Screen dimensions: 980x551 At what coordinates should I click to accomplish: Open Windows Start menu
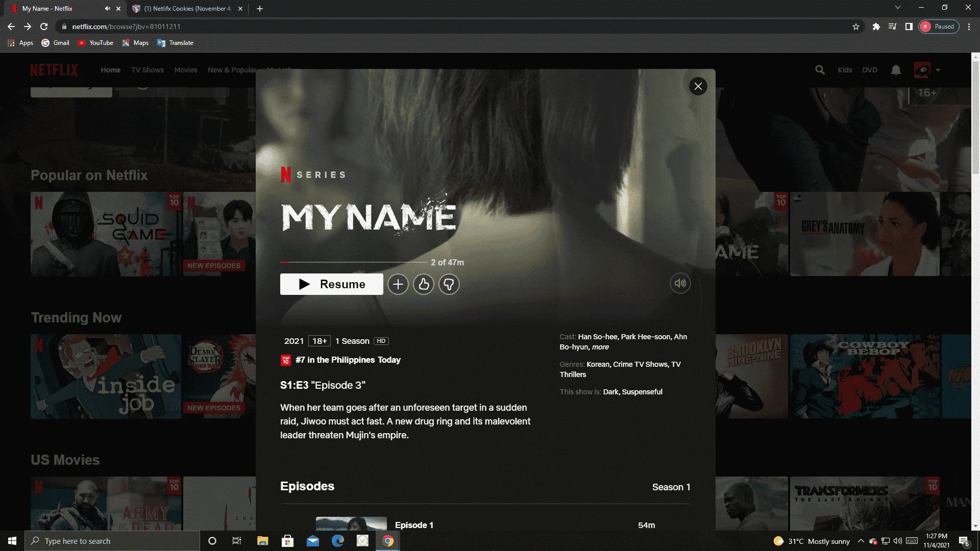(x=12, y=541)
